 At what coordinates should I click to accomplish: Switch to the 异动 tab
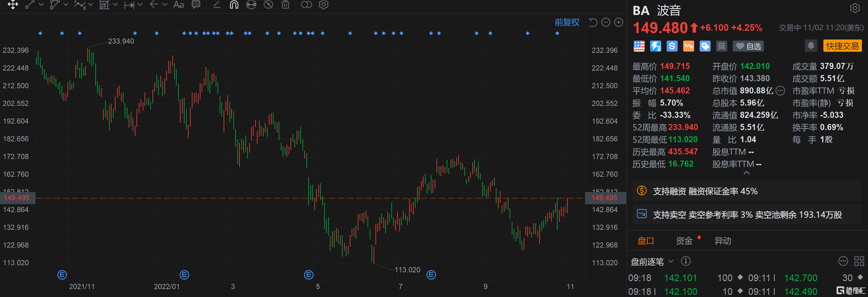723,241
